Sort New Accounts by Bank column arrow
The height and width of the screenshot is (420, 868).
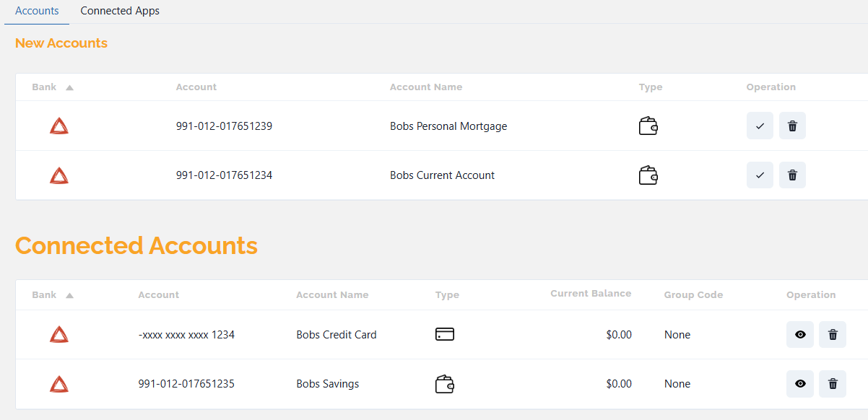(x=69, y=87)
